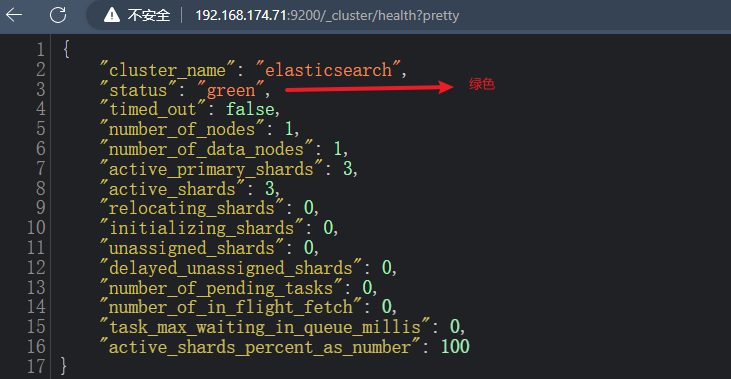The image size is (731, 379).
Task: Focus the address bar URL 192.168.174.71:9200
Action: 327,15
